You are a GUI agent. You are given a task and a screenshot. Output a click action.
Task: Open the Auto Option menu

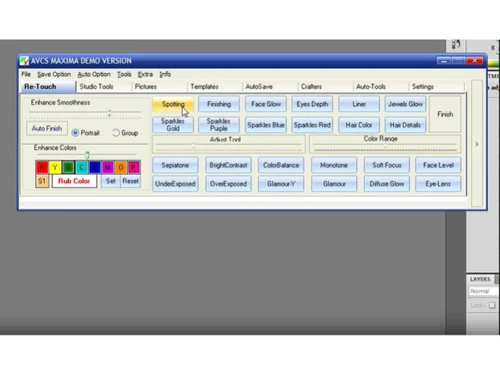[94, 74]
